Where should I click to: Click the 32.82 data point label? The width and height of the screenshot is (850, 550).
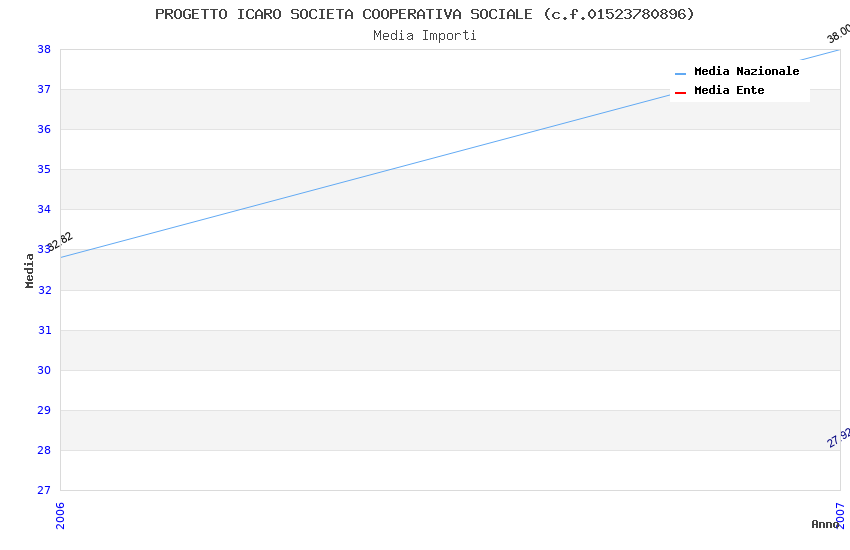coord(60,240)
